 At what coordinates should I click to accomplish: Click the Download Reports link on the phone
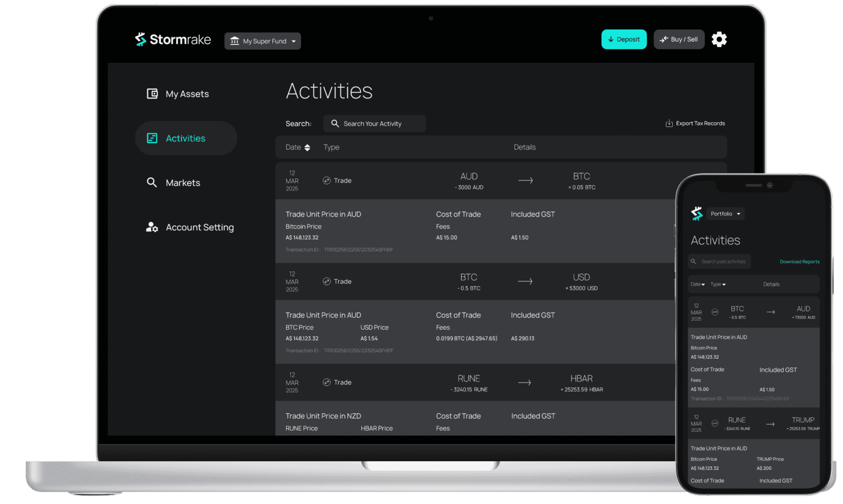tap(799, 262)
